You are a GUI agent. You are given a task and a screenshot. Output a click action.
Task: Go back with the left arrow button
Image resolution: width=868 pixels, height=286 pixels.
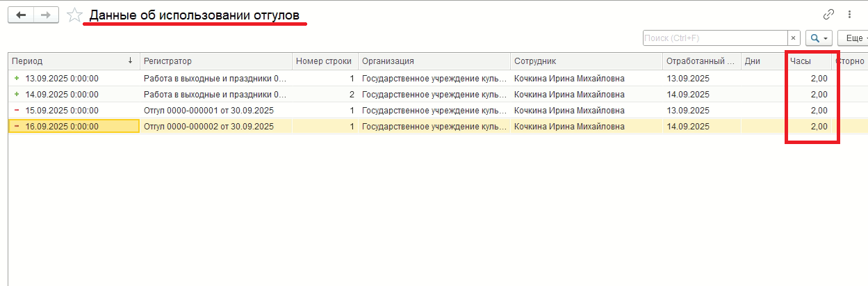[20, 15]
